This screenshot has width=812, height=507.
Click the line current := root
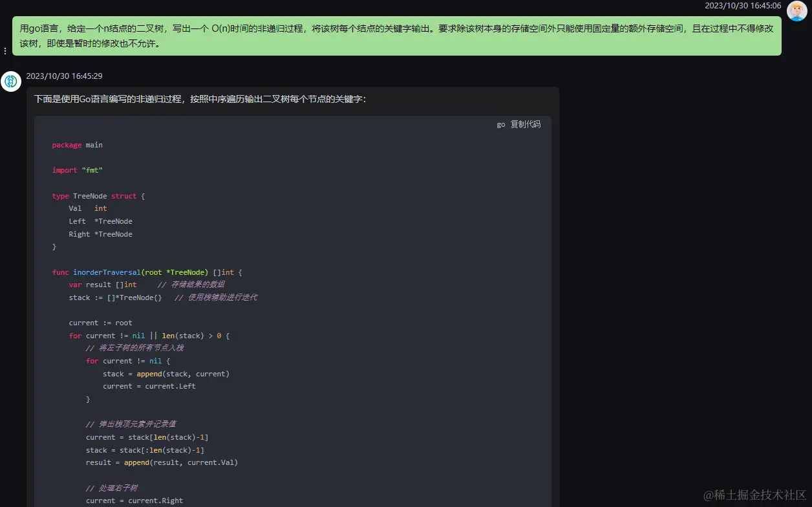pyautogui.click(x=100, y=323)
